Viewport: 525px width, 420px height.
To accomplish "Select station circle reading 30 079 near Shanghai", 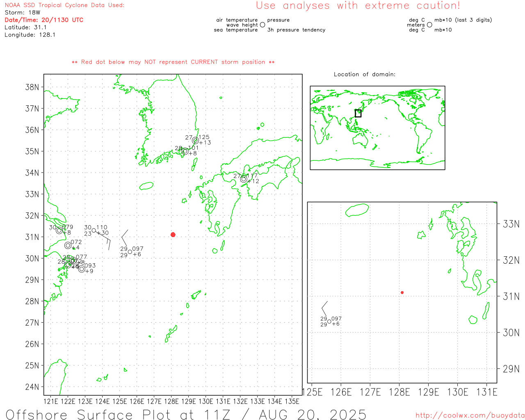I will click(x=59, y=230).
